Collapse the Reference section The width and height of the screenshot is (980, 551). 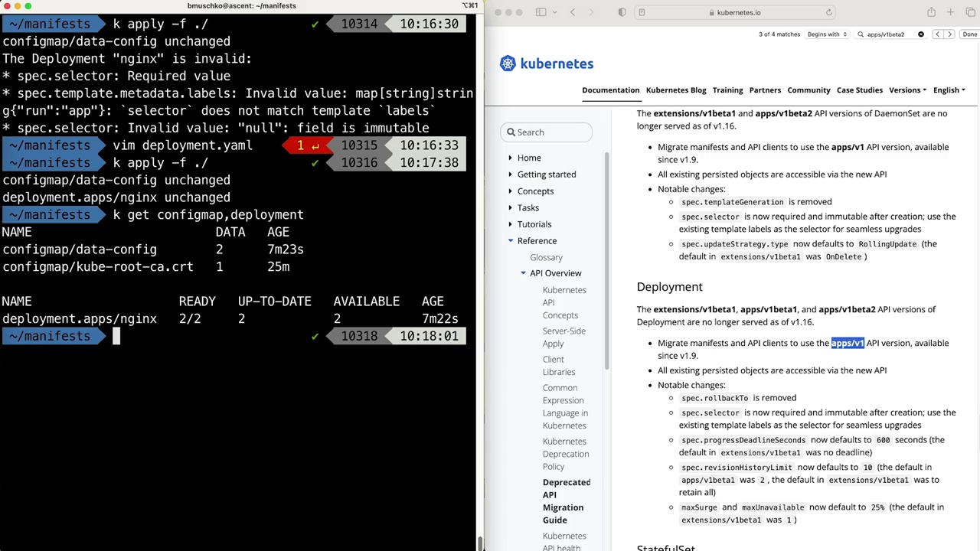[x=510, y=241]
